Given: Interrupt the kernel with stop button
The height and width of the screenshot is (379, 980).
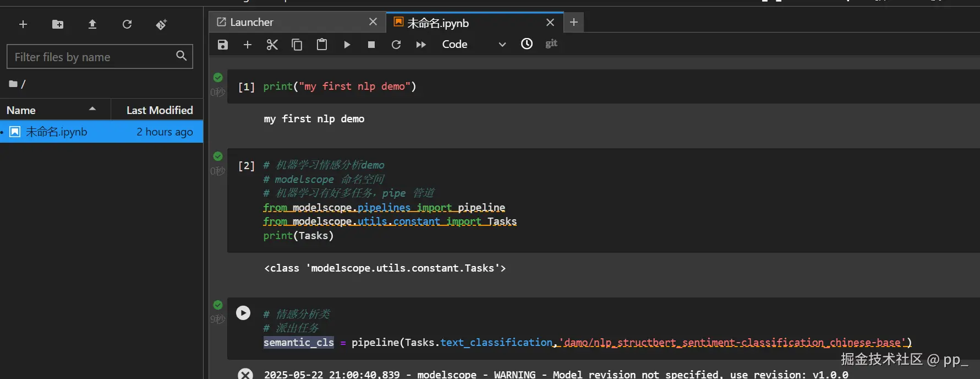Looking at the screenshot, I should coord(371,45).
